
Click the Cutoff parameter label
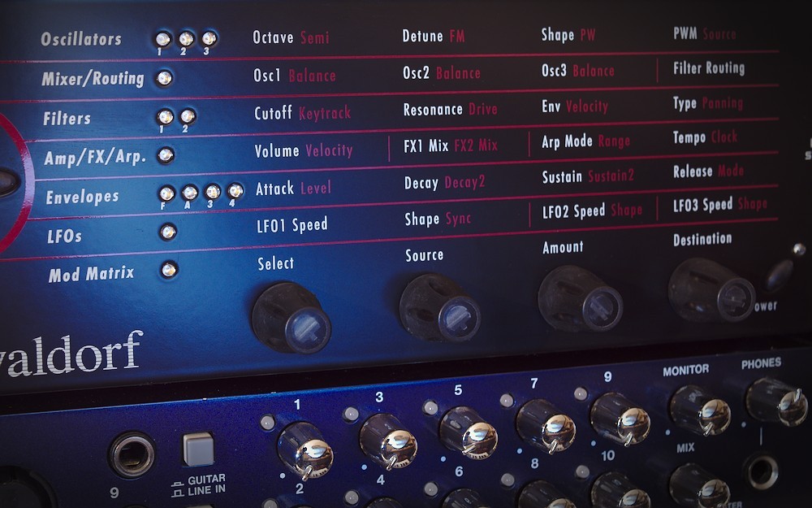273,113
